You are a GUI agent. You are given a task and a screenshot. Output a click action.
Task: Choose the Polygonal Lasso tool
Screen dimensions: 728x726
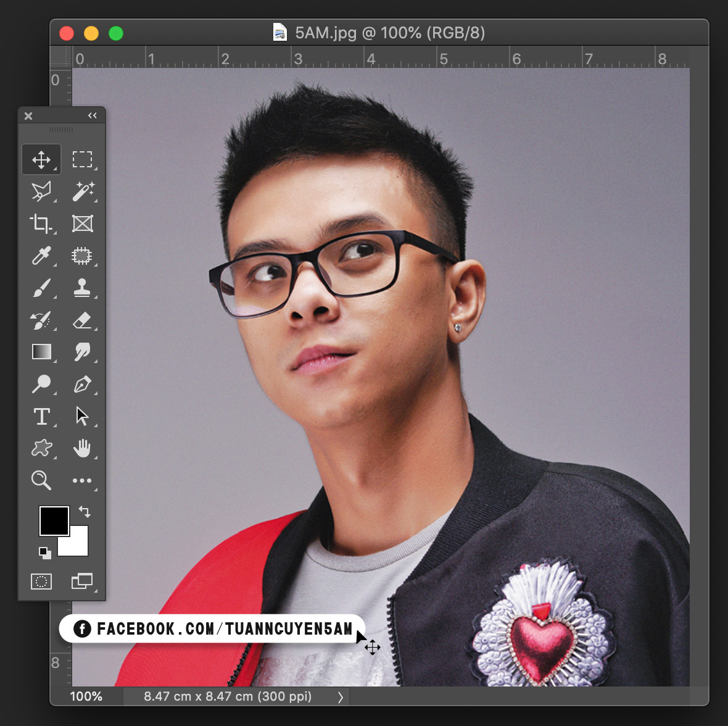point(41,191)
